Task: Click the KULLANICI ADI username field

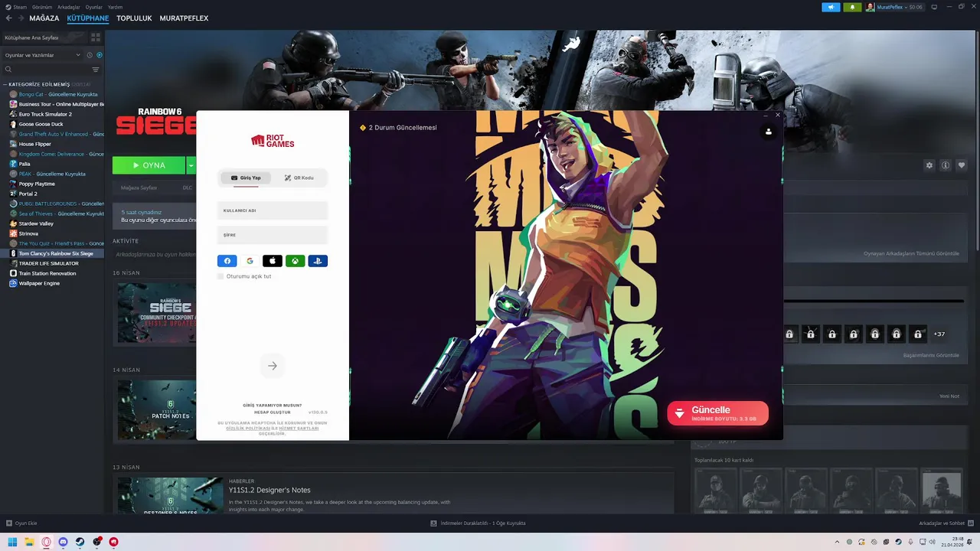Action: pos(273,210)
